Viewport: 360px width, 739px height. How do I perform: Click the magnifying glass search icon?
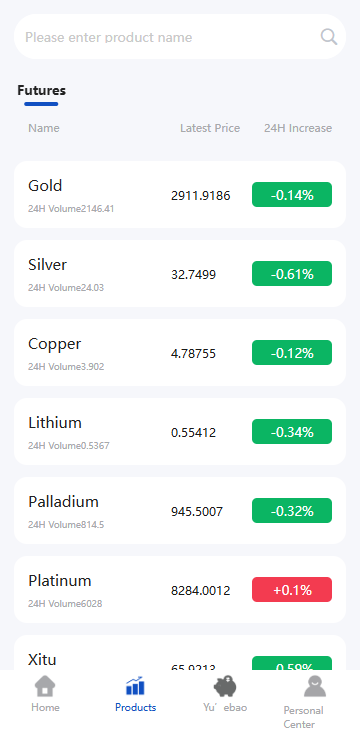pyautogui.click(x=329, y=36)
